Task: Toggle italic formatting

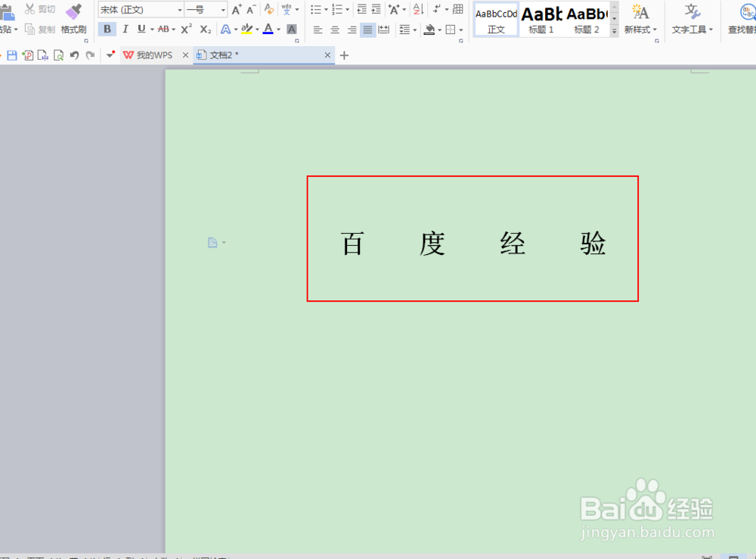Action: coord(125,29)
